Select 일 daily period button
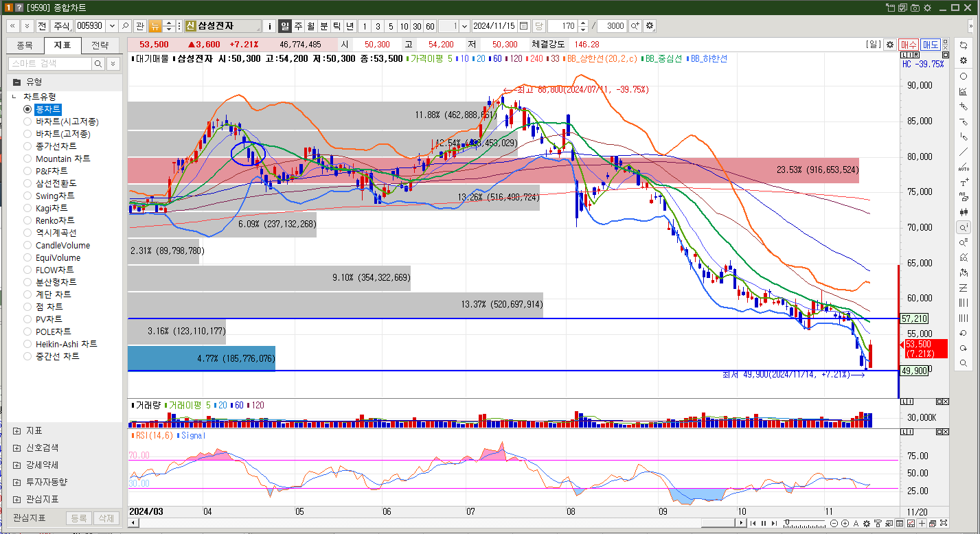 [285, 26]
